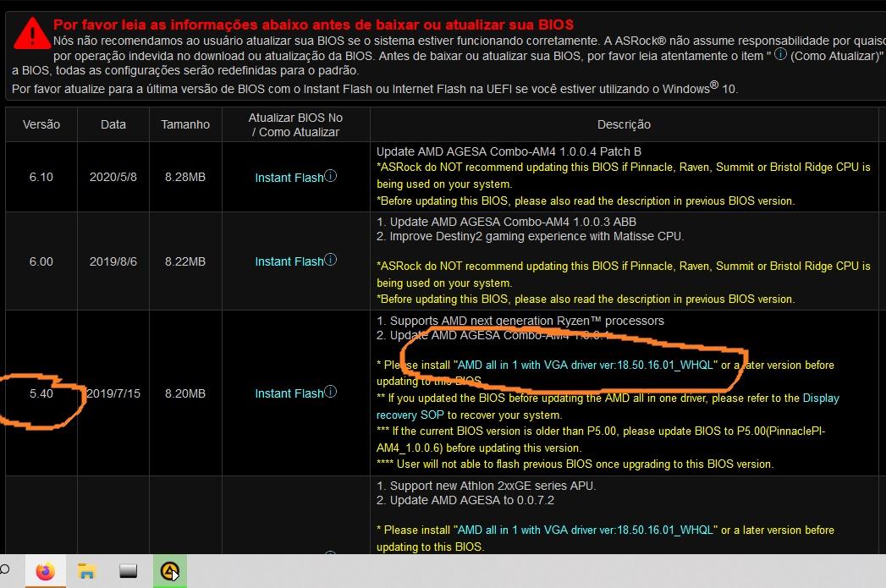886x588 pixels.
Task: Click the Atualizar BIOS No / Como Atualizar header
Action: pos(295,125)
